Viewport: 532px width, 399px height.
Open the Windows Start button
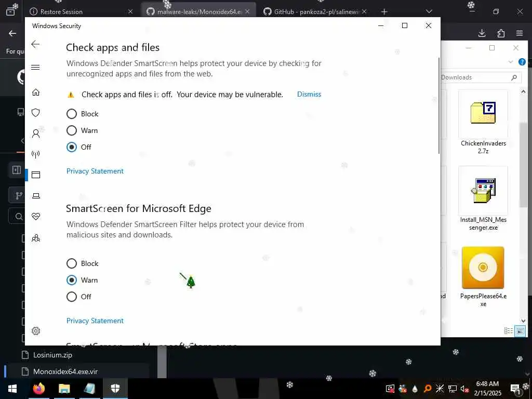tap(12, 388)
